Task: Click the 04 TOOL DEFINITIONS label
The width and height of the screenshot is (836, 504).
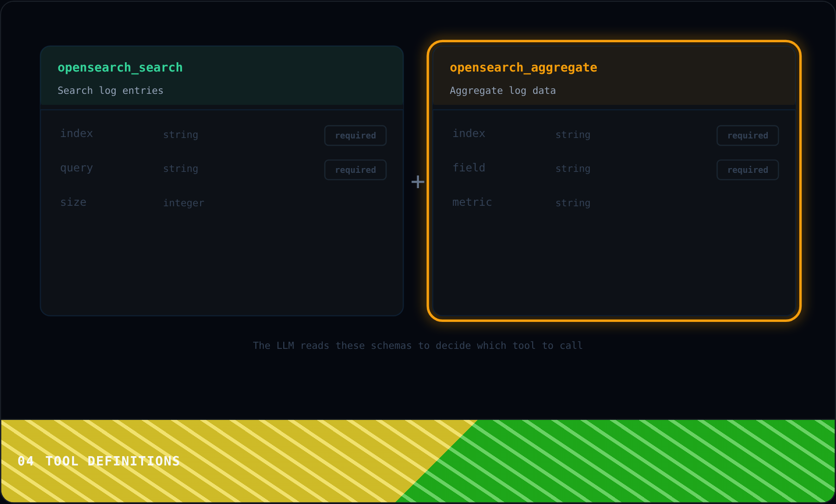Action: (x=98, y=461)
